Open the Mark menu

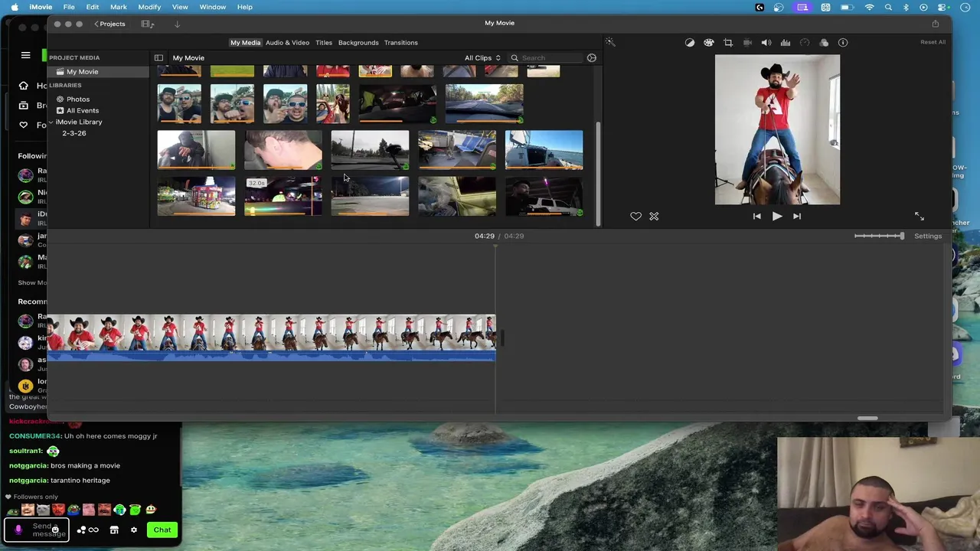tap(119, 7)
